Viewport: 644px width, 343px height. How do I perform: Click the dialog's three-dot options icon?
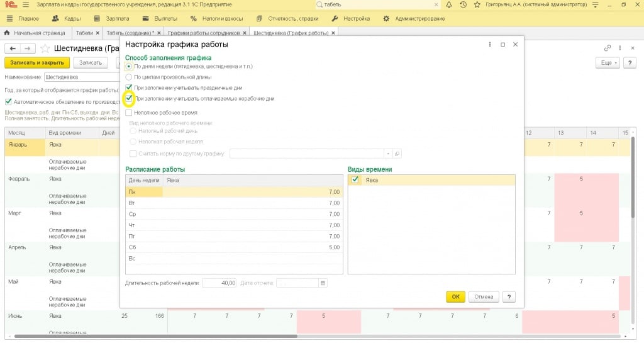(490, 45)
